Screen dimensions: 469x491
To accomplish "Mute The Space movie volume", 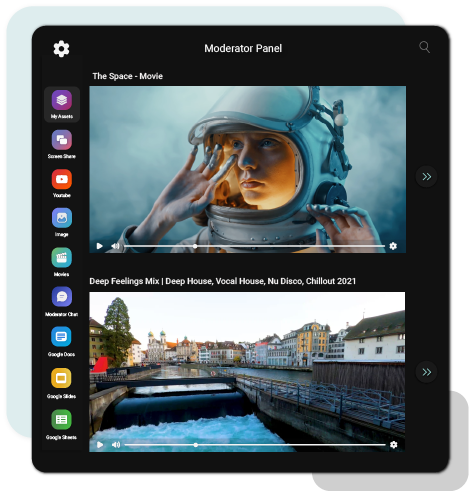I will click(x=115, y=246).
